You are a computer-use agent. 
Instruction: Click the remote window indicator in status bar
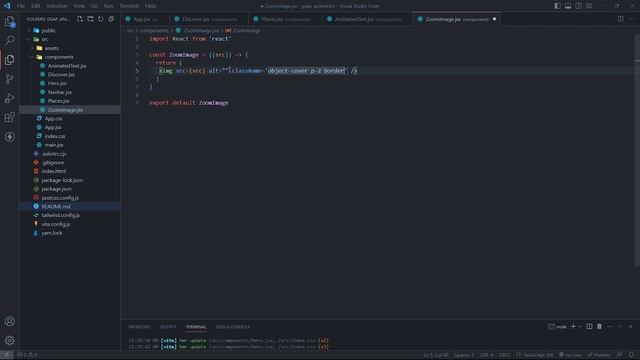7,355
